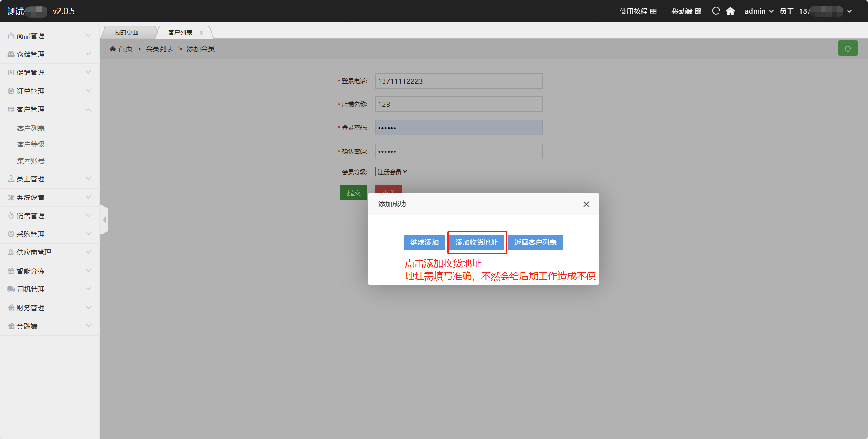Open 客户等级 submenu item

pos(31,145)
